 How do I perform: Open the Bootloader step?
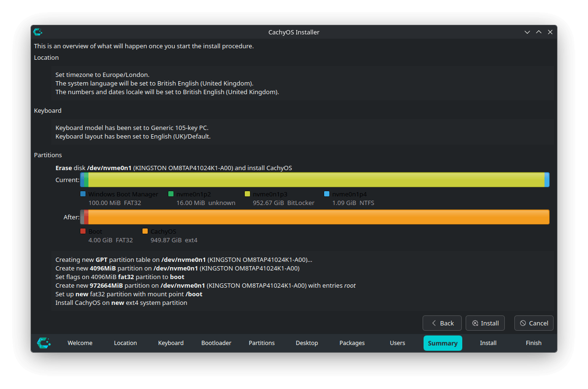(x=216, y=343)
